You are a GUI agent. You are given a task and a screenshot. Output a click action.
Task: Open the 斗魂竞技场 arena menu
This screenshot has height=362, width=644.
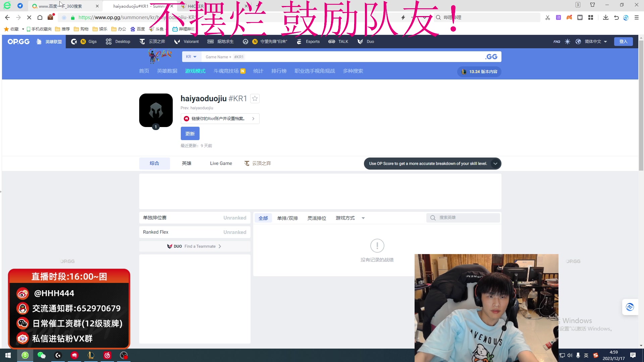[229, 71]
